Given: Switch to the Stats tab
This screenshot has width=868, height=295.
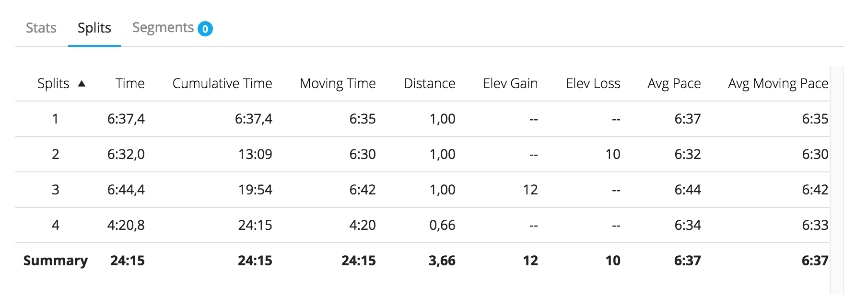Looking at the screenshot, I should [41, 28].
